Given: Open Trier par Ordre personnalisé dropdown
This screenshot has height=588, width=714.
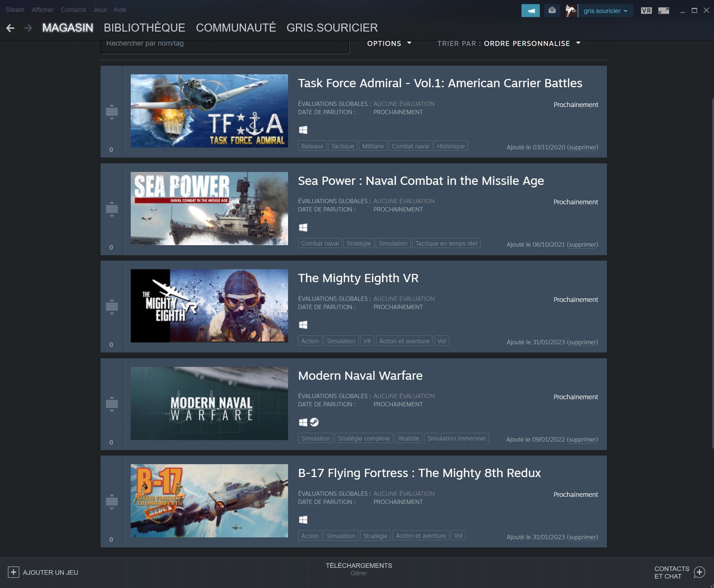Looking at the screenshot, I should click(x=527, y=43).
